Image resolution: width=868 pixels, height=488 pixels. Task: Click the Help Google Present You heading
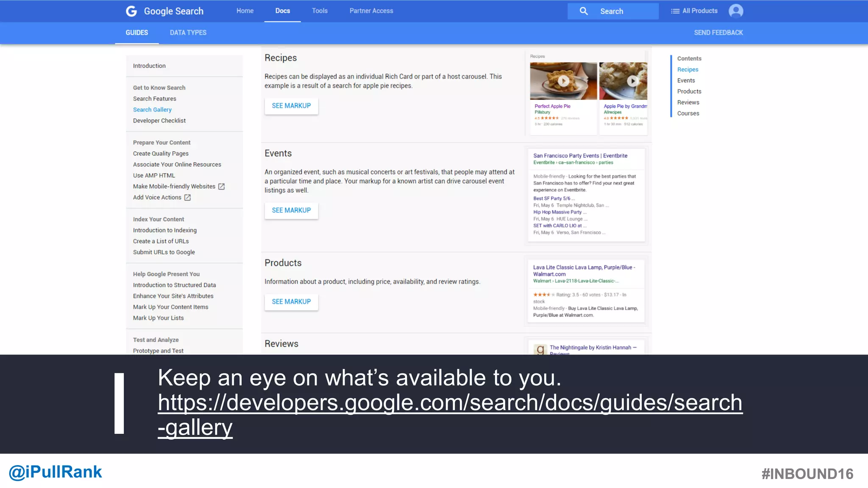(166, 274)
